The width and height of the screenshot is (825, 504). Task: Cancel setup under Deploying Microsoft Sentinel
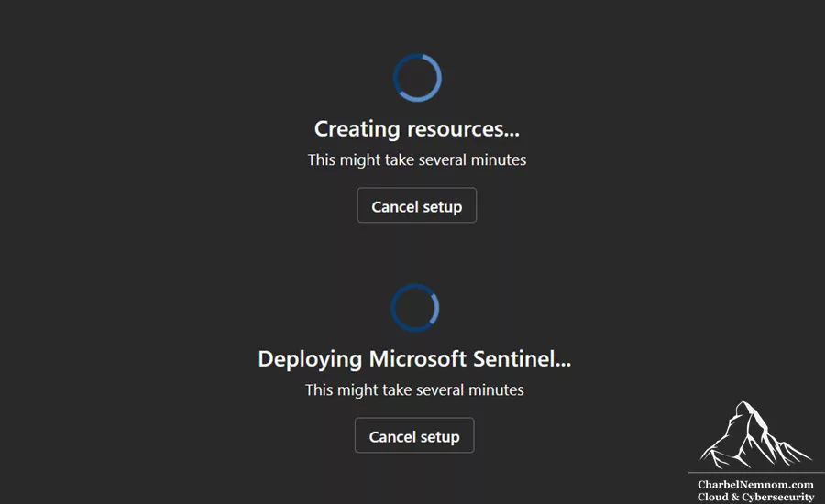414,435
